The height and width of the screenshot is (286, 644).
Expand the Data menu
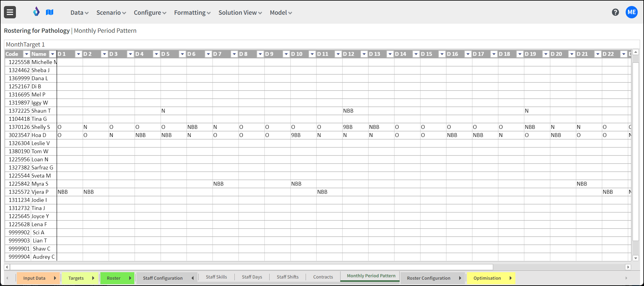[x=79, y=13]
